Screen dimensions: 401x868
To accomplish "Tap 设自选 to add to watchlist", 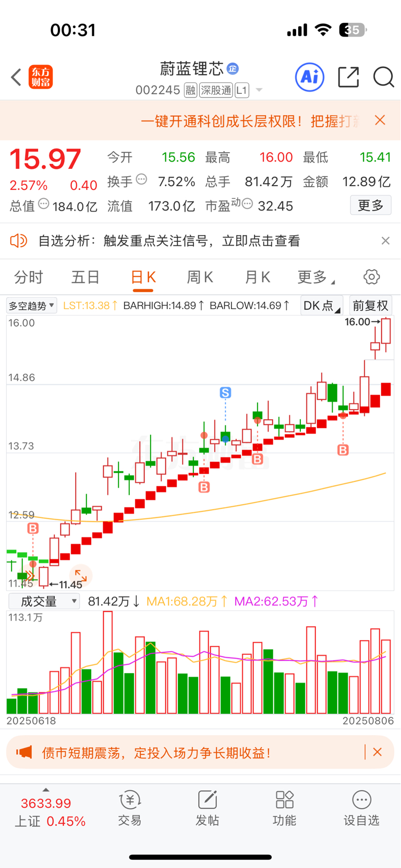I will (x=361, y=809).
